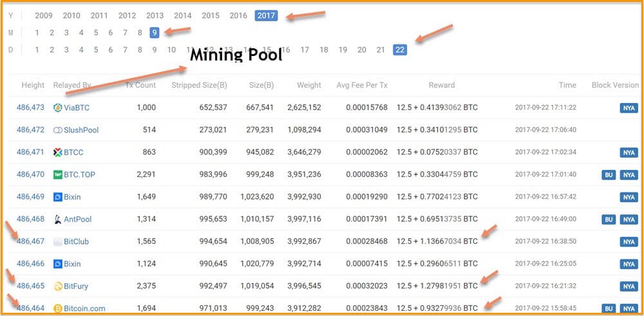This screenshot has width=644, height=316.
Task: Select year 2017
Action: click(266, 15)
